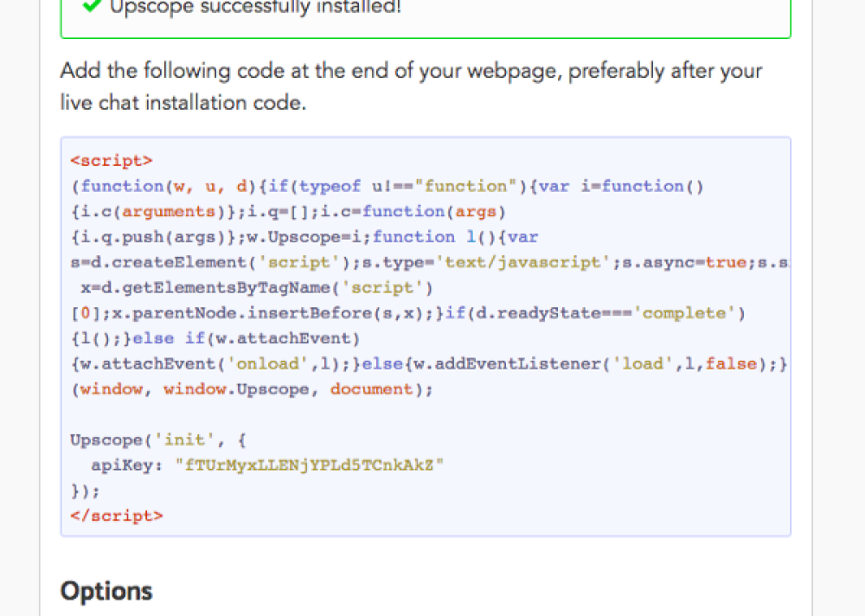
Task: Click the opening <script> tag in the code
Action: click(x=112, y=161)
